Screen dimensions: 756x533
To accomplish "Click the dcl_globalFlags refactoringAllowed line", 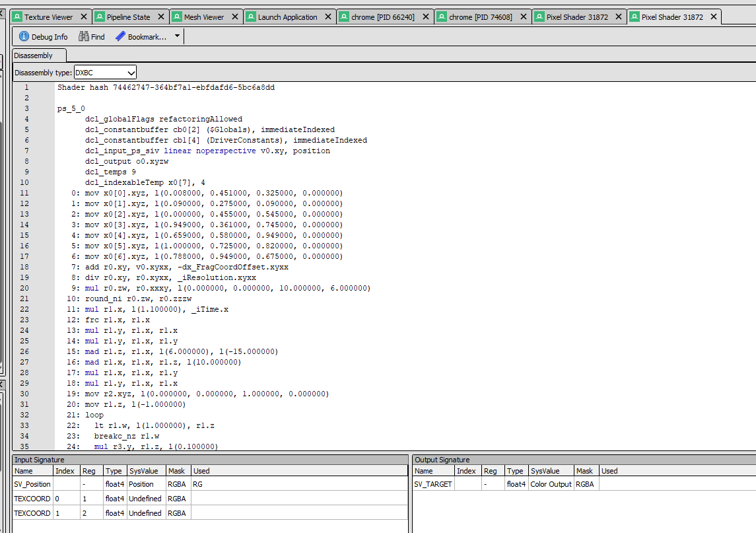I will [x=164, y=119].
